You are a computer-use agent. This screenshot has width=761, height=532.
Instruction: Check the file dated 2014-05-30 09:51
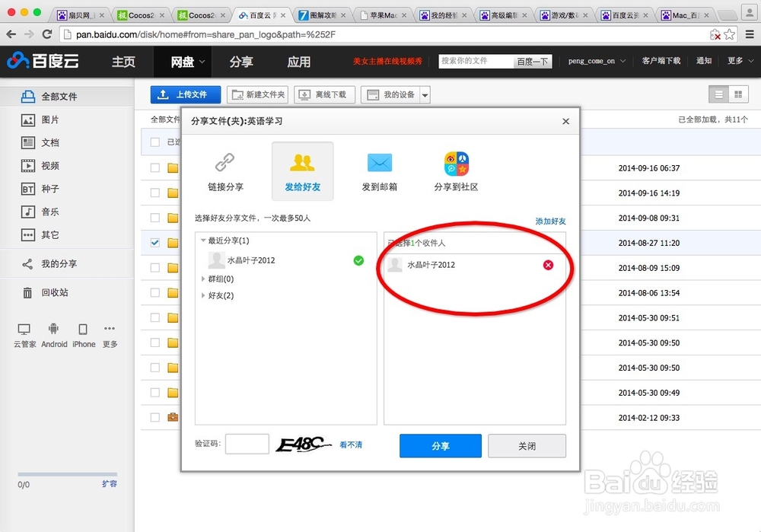(x=154, y=317)
